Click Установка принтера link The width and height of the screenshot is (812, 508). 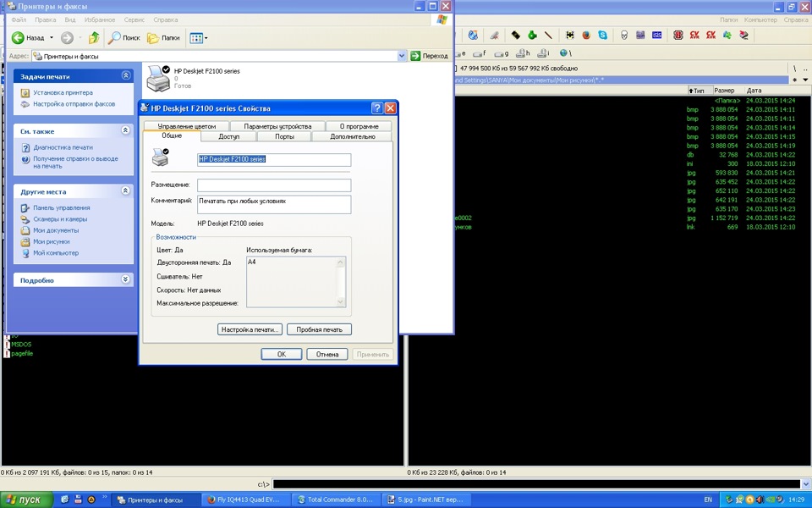click(63, 93)
